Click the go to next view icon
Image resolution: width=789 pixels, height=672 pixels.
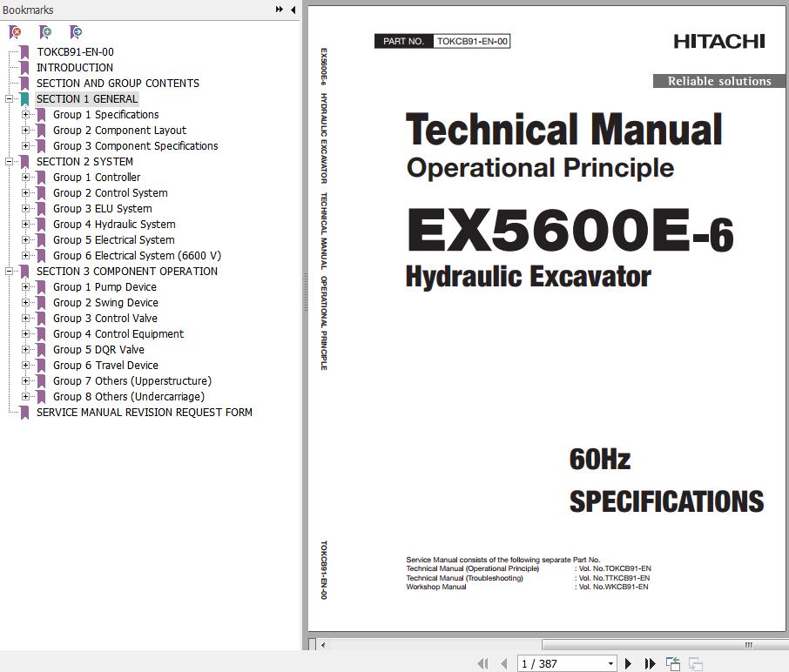(x=696, y=663)
